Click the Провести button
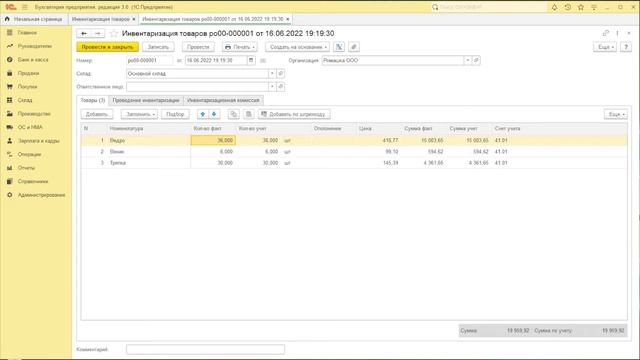The image size is (640, 360). 198,47
